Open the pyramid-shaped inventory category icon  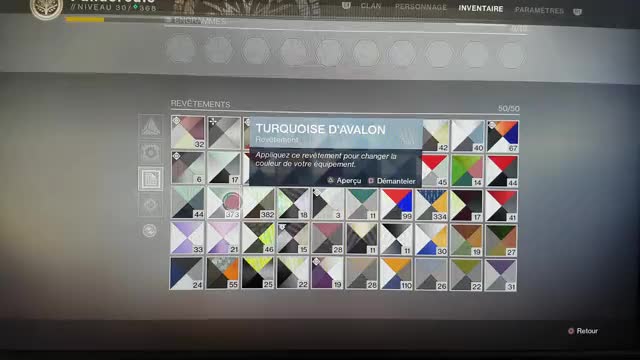point(151,127)
